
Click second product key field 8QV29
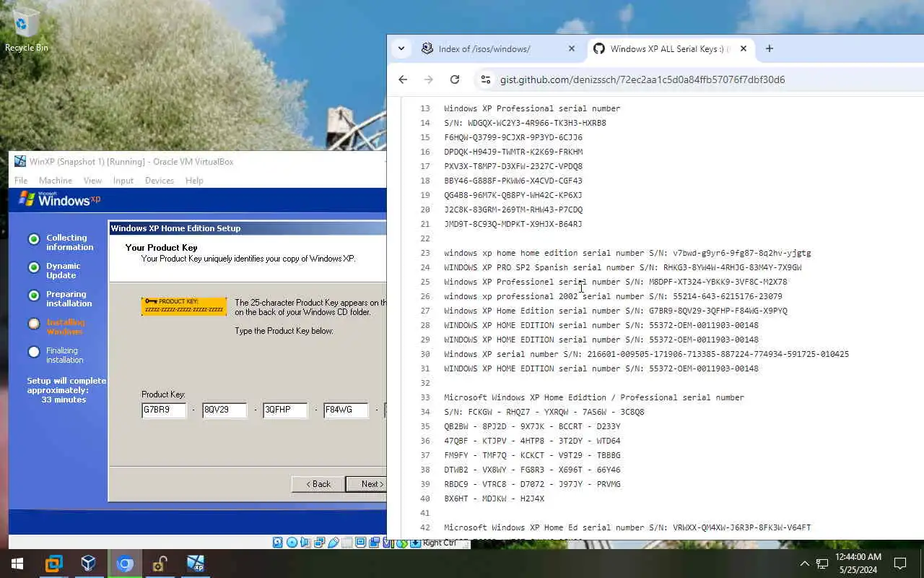(225, 410)
